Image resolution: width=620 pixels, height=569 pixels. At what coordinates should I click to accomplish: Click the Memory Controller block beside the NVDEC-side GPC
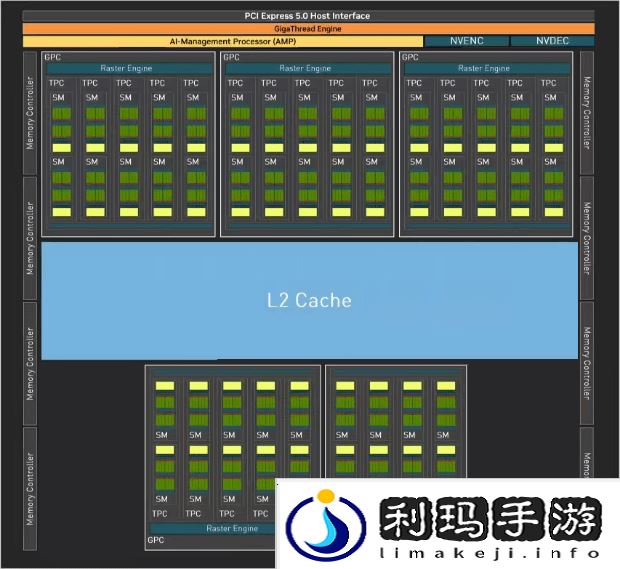[x=587, y=113]
